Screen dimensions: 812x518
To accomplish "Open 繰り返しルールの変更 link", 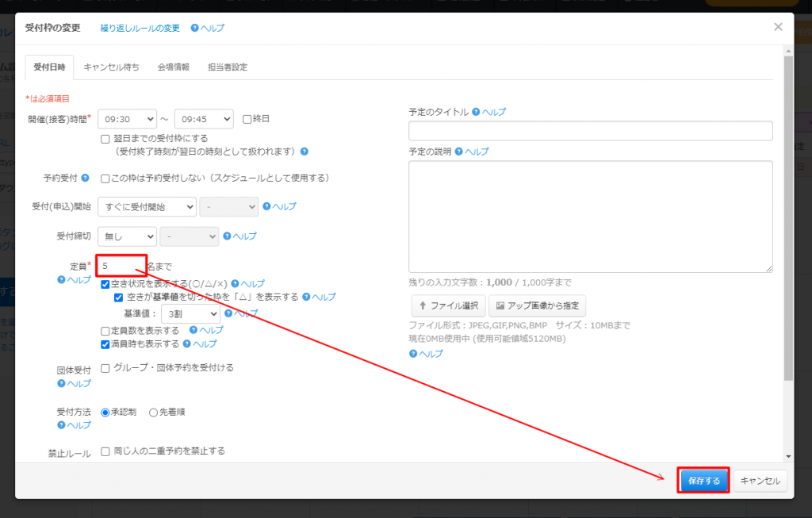I will coord(140,29).
